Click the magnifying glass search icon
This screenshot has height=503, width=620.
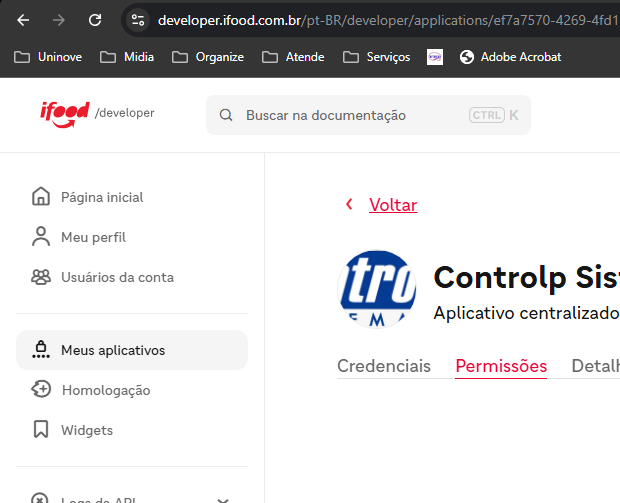[x=226, y=115]
